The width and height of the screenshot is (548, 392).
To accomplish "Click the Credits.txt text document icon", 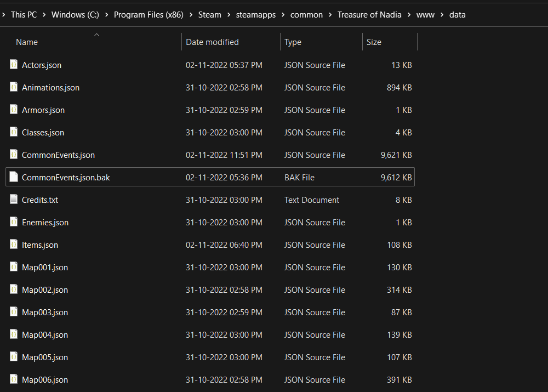I will pyautogui.click(x=14, y=200).
